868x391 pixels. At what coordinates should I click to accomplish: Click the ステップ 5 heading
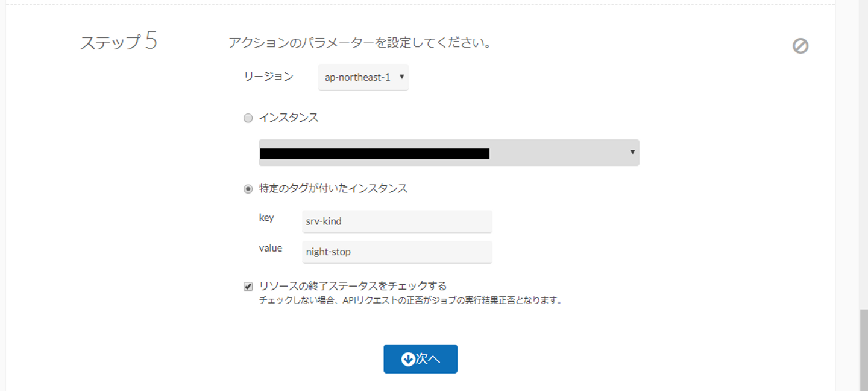coord(119,42)
